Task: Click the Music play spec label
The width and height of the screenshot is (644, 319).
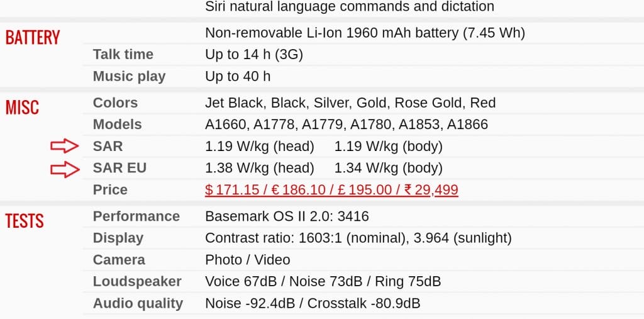Action: (129, 77)
